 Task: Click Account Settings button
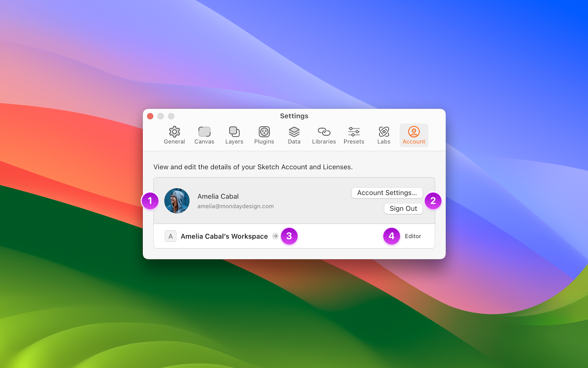point(387,193)
